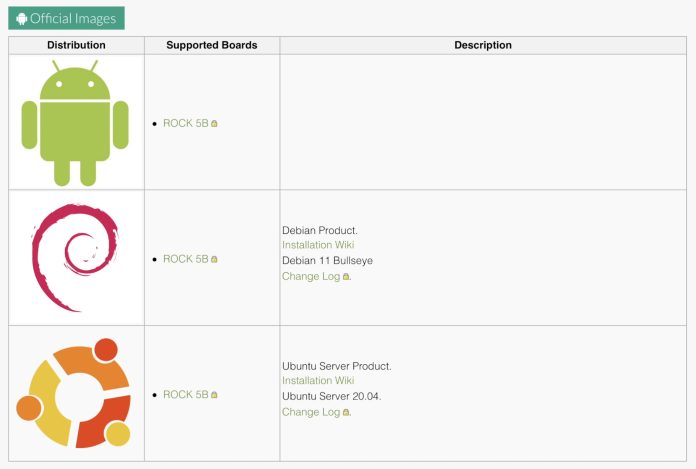Click the Description column header
The image size is (696, 469).
pos(483,45)
